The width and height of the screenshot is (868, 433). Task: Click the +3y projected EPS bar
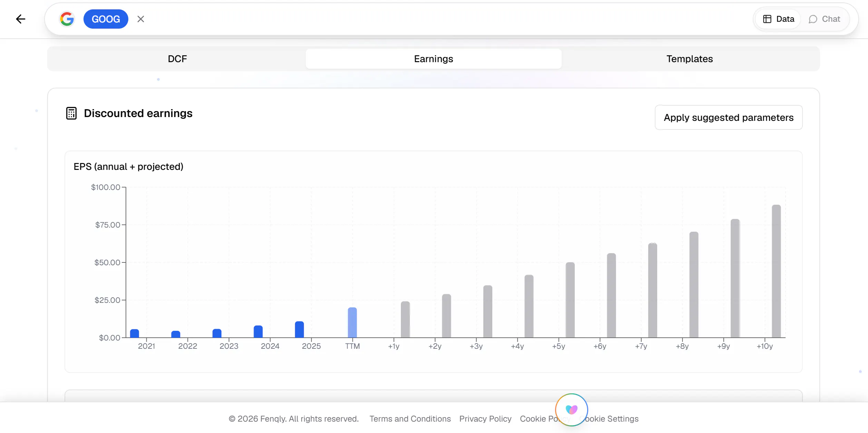[488, 311]
